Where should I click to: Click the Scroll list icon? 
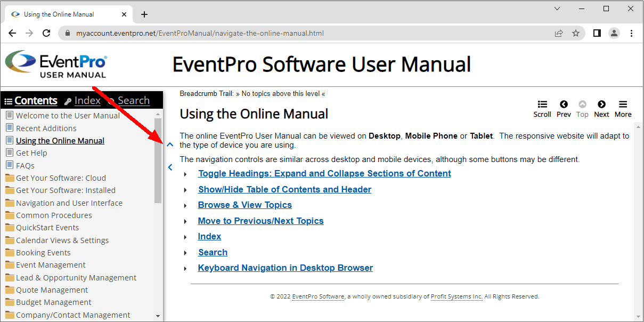[542, 104]
